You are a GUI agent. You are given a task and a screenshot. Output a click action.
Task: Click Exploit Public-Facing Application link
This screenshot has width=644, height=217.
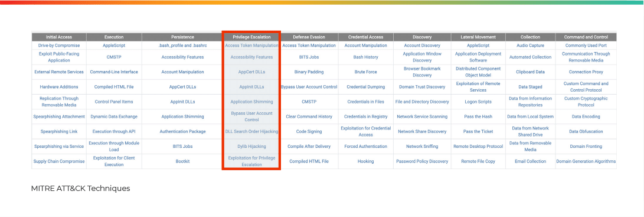pyautogui.click(x=59, y=57)
